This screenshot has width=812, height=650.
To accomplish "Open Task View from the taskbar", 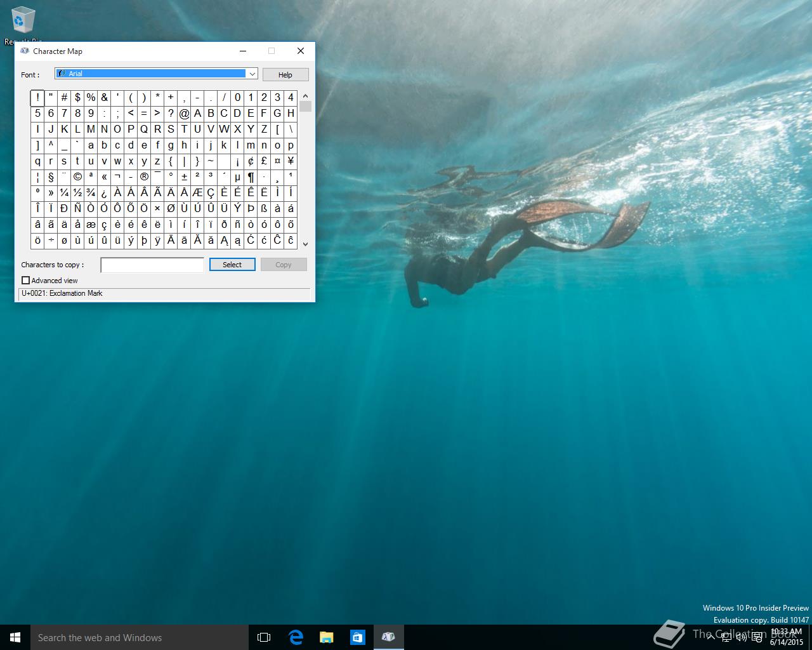I will 264,637.
